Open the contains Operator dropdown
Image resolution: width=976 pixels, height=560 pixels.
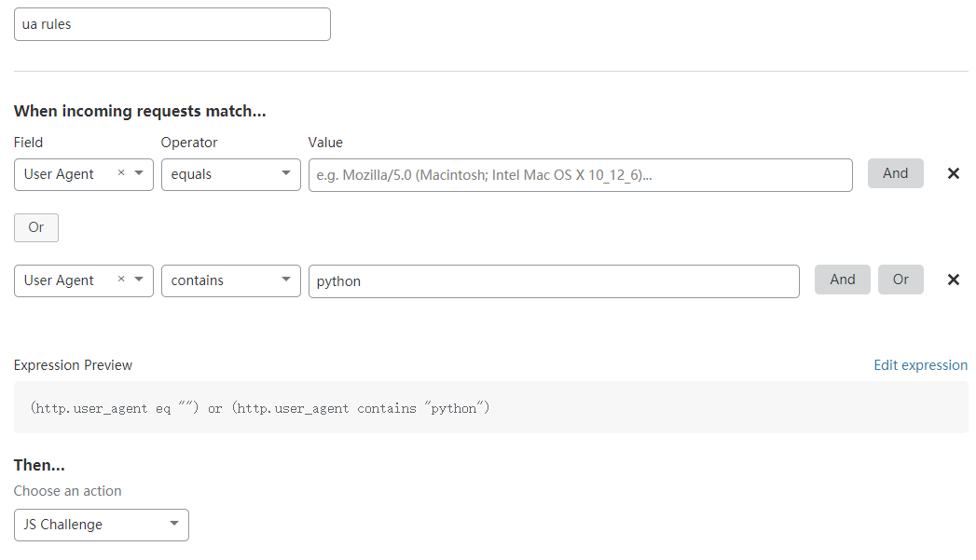point(230,280)
